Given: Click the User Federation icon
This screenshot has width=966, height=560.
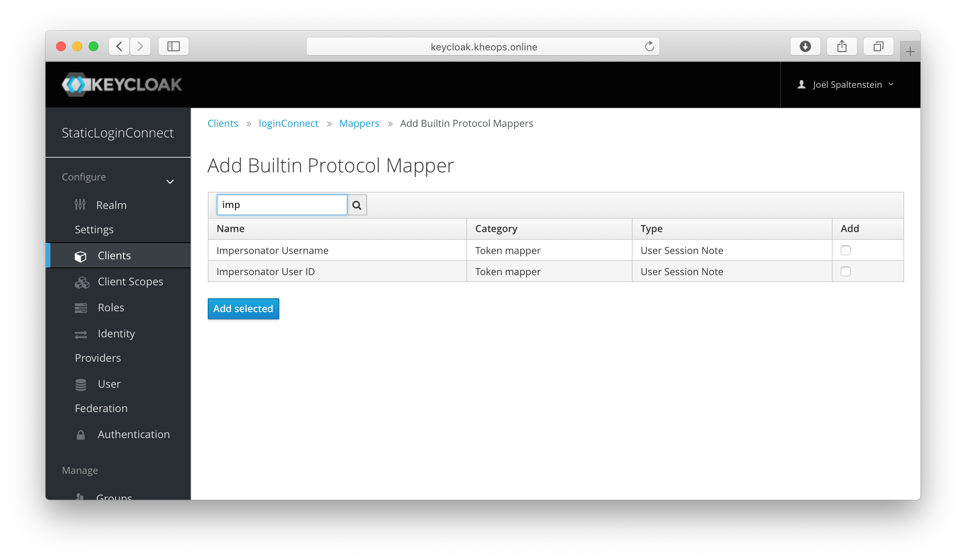Looking at the screenshot, I should [81, 384].
